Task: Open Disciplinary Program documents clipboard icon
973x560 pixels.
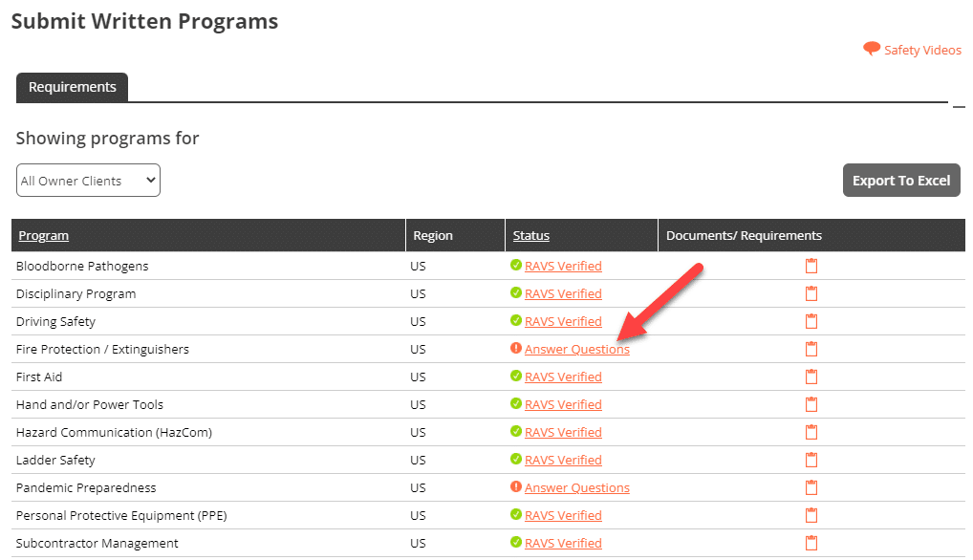Action: pyautogui.click(x=811, y=293)
